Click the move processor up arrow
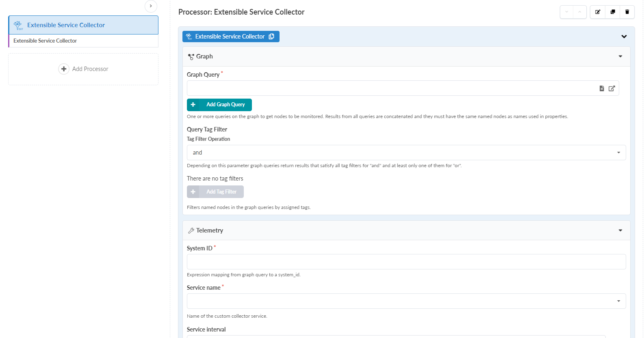This screenshot has height=338, width=644. [580, 12]
